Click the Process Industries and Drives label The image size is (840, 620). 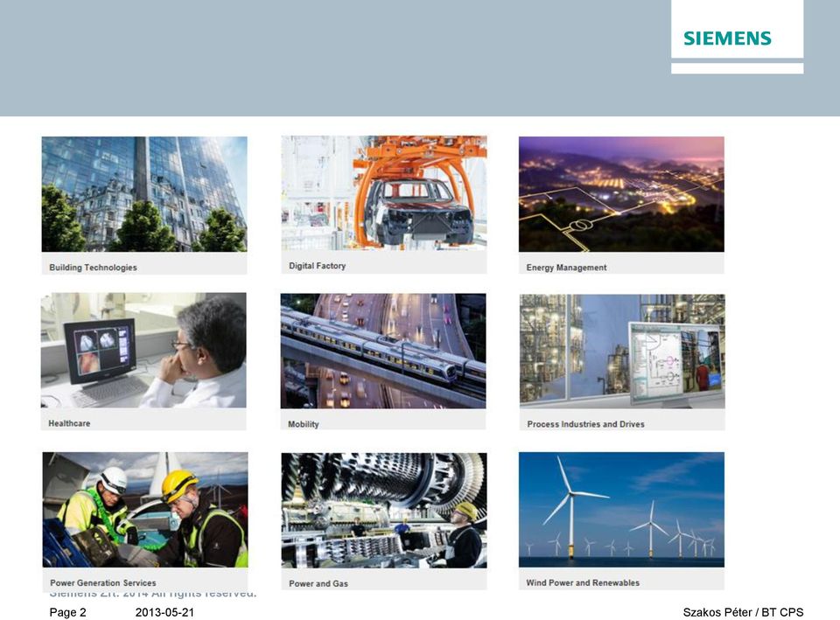(x=586, y=425)
